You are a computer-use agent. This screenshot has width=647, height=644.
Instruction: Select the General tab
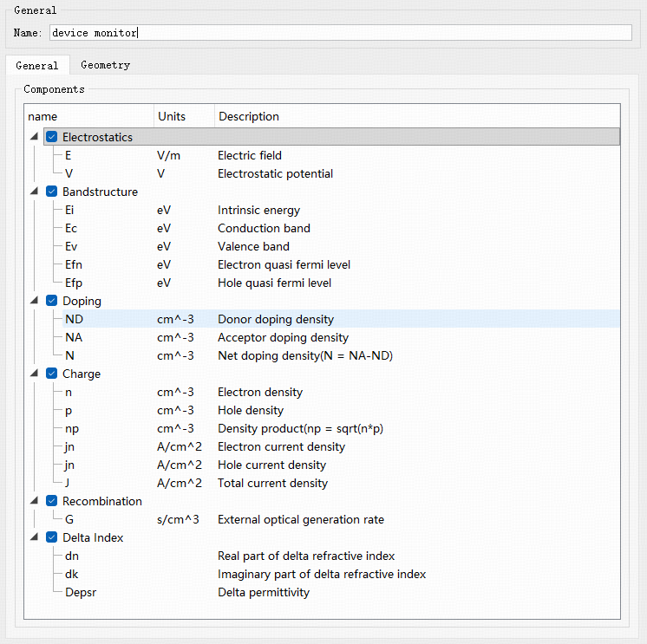[x=37, y=66]
